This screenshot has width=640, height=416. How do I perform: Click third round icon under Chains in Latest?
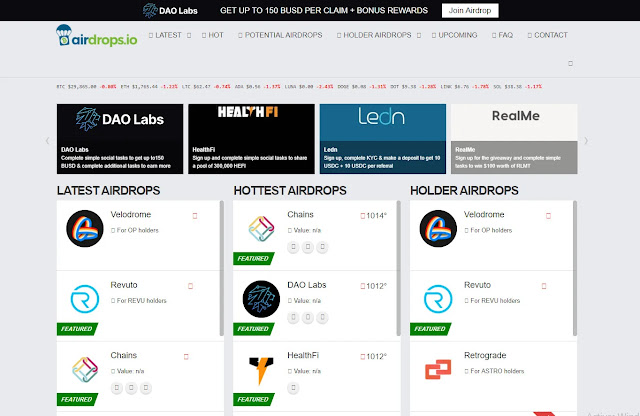(x=146, y=388)
